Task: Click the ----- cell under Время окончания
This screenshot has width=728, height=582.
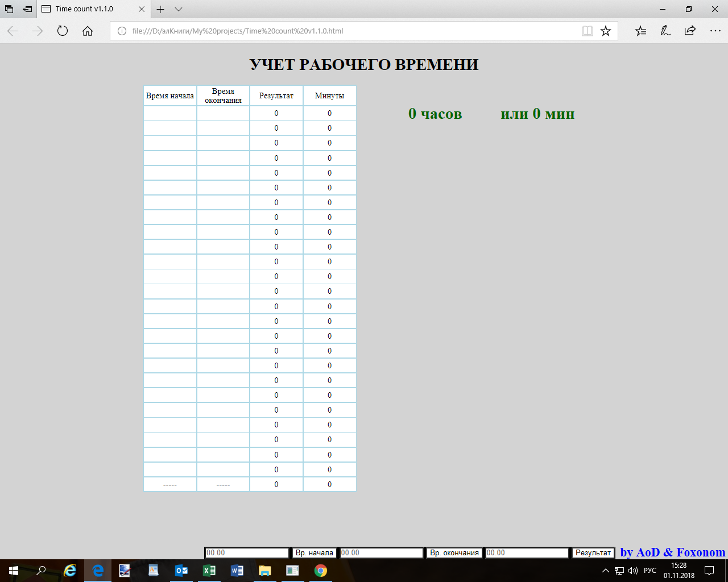Action: click(223, 484)
